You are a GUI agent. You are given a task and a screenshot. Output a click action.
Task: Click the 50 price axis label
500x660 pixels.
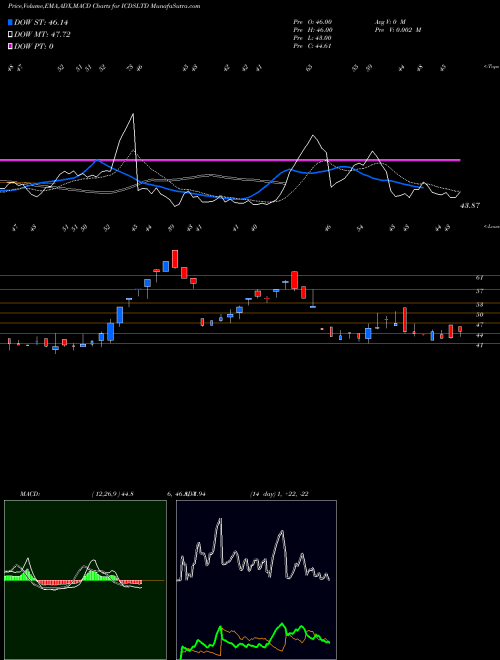pyautogui.click(x=479, y=314)
